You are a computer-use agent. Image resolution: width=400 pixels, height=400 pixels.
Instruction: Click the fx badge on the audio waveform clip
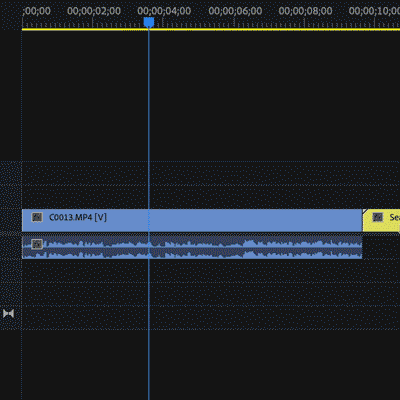click(37, 244)
